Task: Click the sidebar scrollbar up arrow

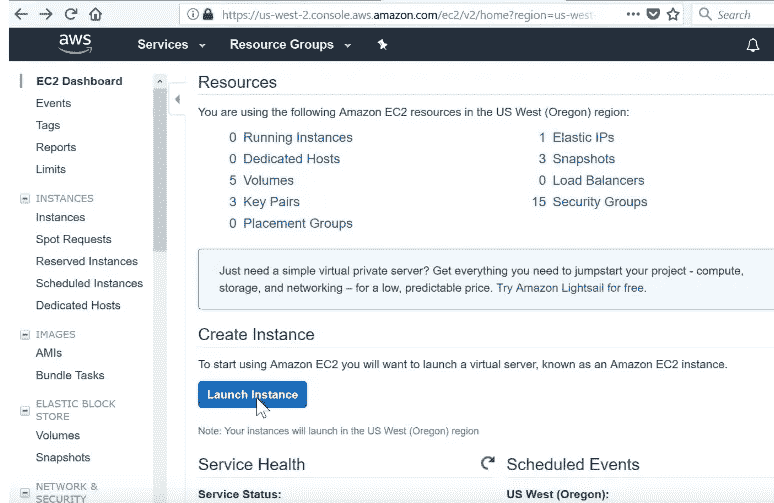Action: (x=159, y=81)
